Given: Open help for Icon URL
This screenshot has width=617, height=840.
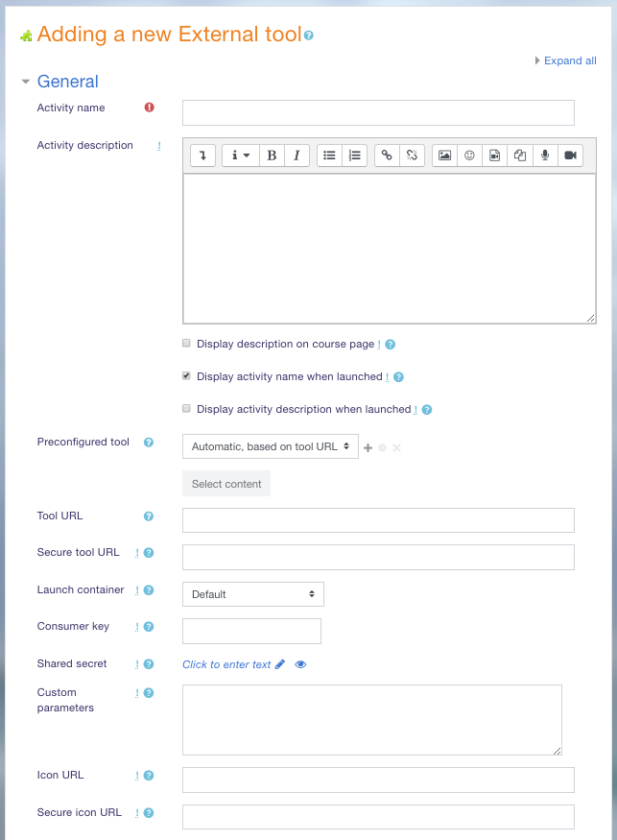Looking at the screenshot, I should (x=149, y=776).
